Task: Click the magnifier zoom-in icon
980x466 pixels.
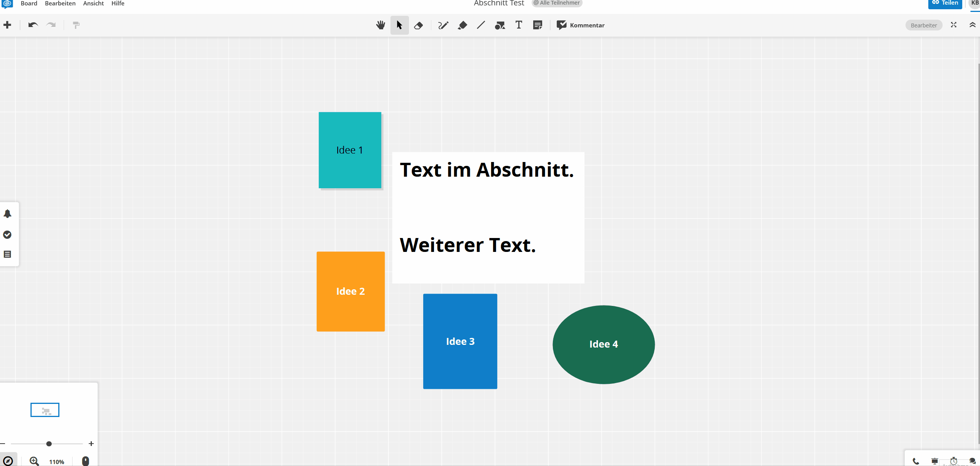Action: [34, 461]
